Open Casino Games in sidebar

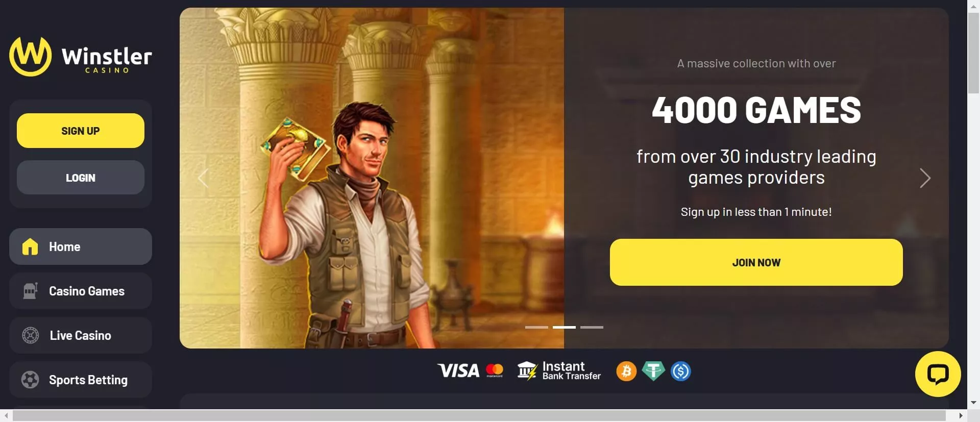(x=81, y=291)
